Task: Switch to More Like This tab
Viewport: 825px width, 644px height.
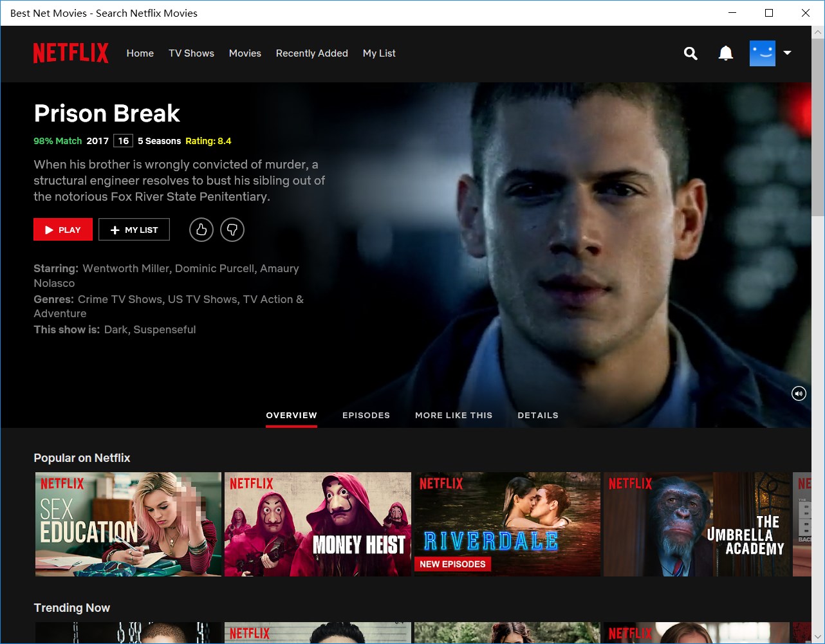Action: 454,416
